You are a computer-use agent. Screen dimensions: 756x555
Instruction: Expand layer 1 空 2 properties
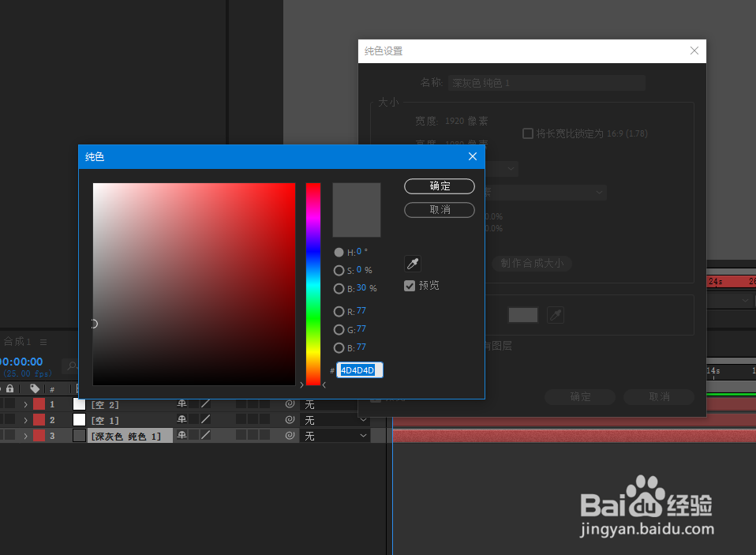25,404
